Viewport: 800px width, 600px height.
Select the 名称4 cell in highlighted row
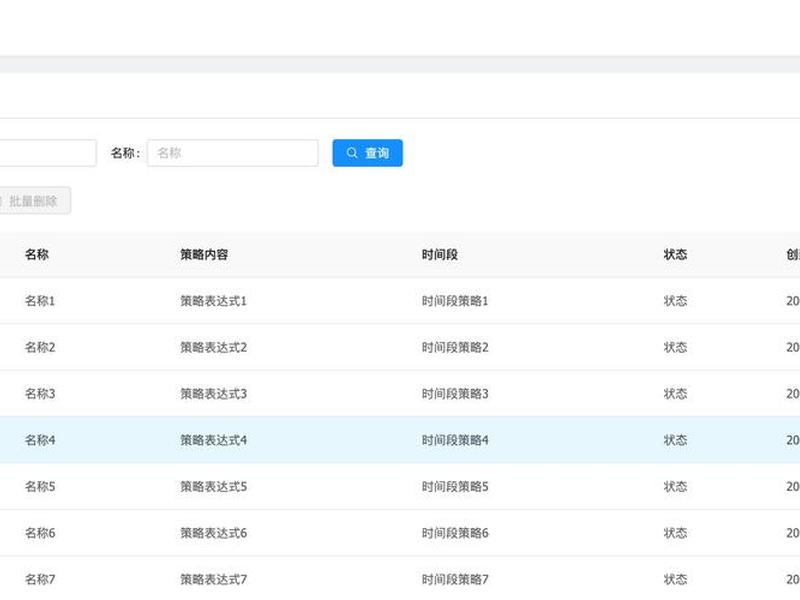pos(40,440)
